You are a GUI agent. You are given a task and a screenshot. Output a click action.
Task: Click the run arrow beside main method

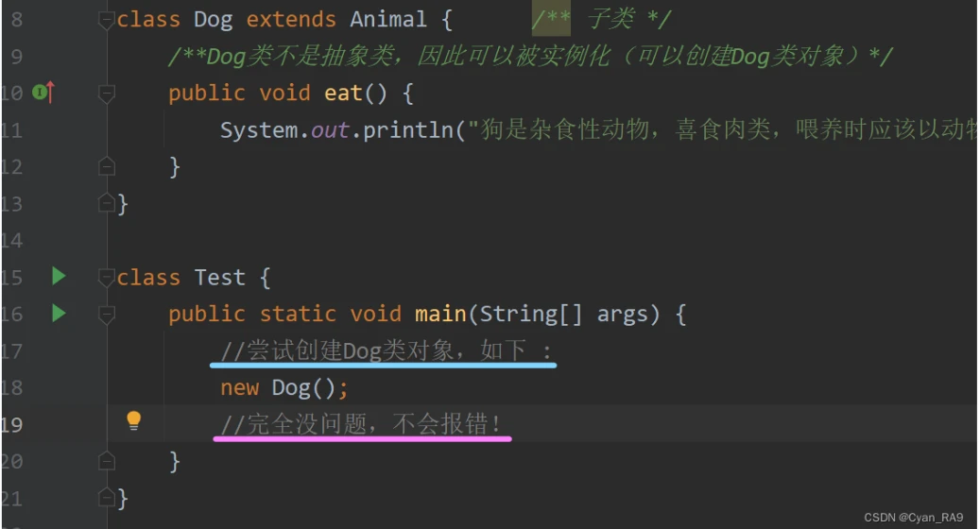[x=59, y=313]
